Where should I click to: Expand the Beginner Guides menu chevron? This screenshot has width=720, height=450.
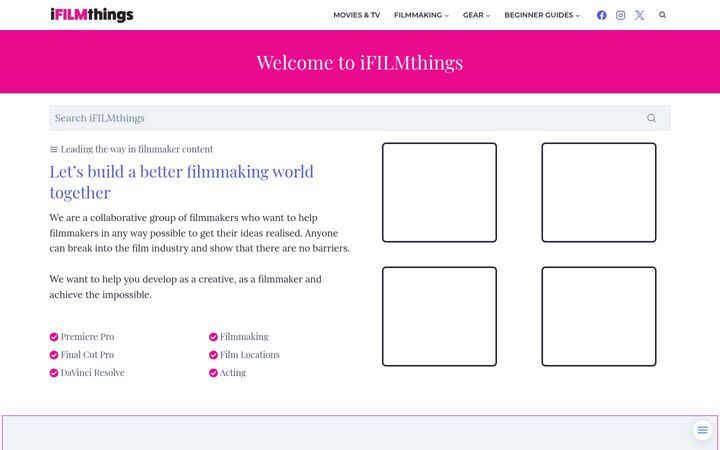coord(578,16)
